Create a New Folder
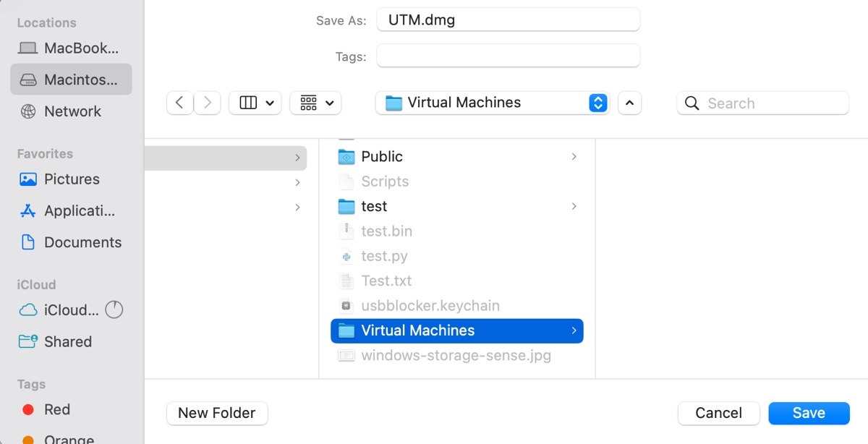Image resolution: width=868 pixels, height=444 pixels. coord(217,413)
